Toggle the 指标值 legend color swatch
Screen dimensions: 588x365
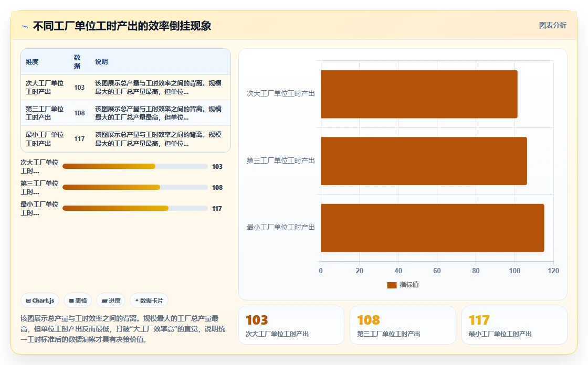pyautogui.click(x=392, y=285)
